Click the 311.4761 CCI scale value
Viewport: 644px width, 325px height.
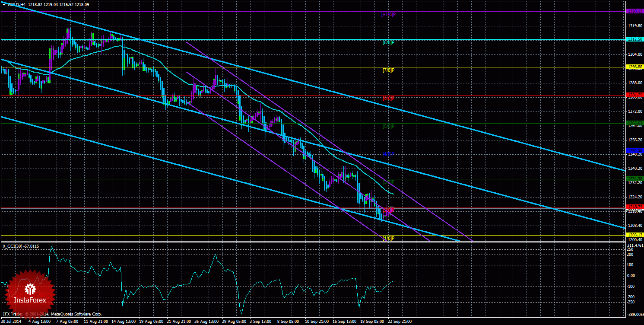(x=635, y=245)
